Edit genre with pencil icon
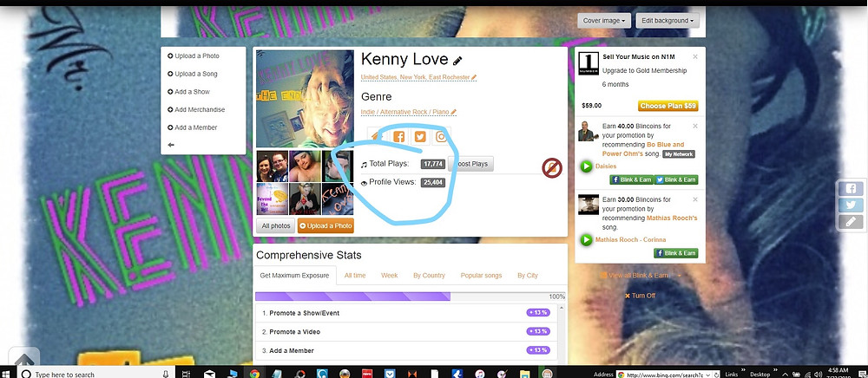 (x=453, y=112)
